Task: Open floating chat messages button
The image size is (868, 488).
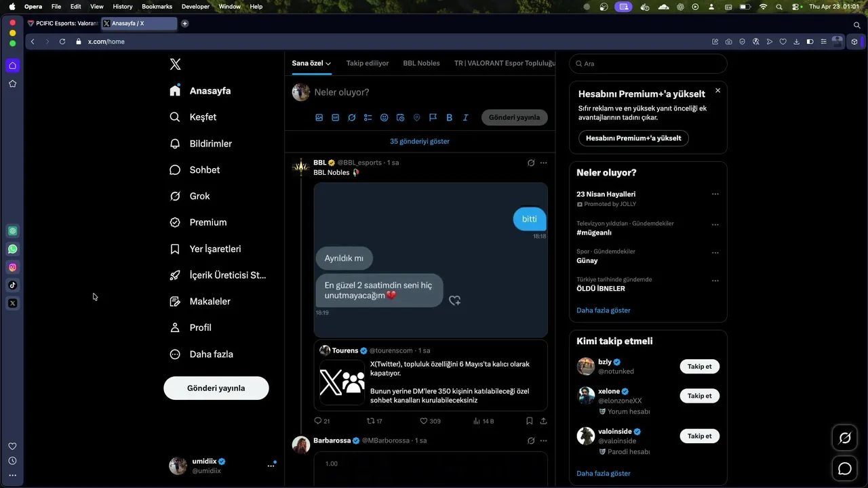Action: (x=845, y=468)
